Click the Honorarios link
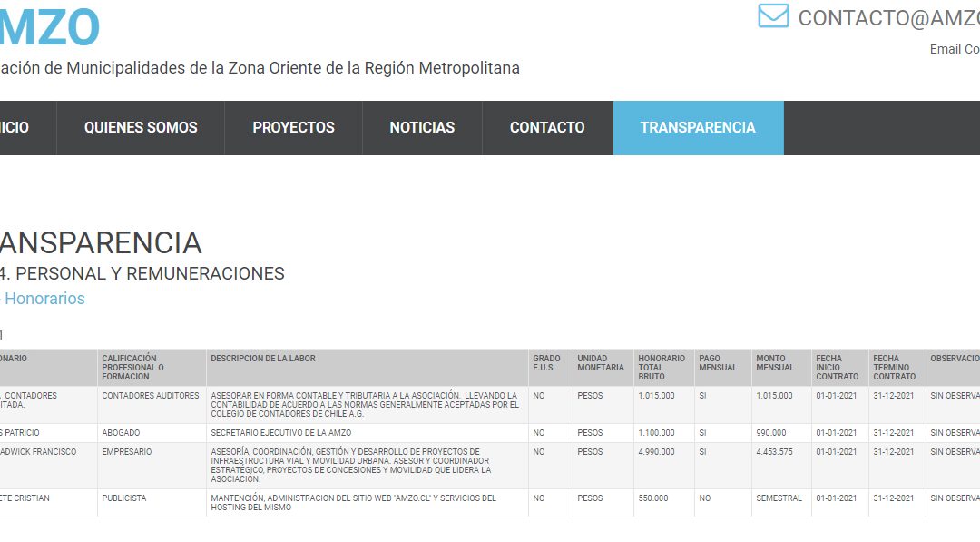Viewport: 980px width, 542px height. [44, 298]
